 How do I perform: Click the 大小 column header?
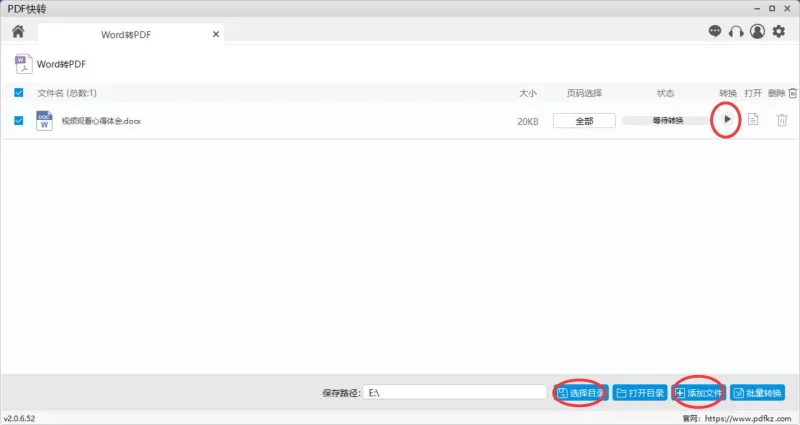(528, 93)
